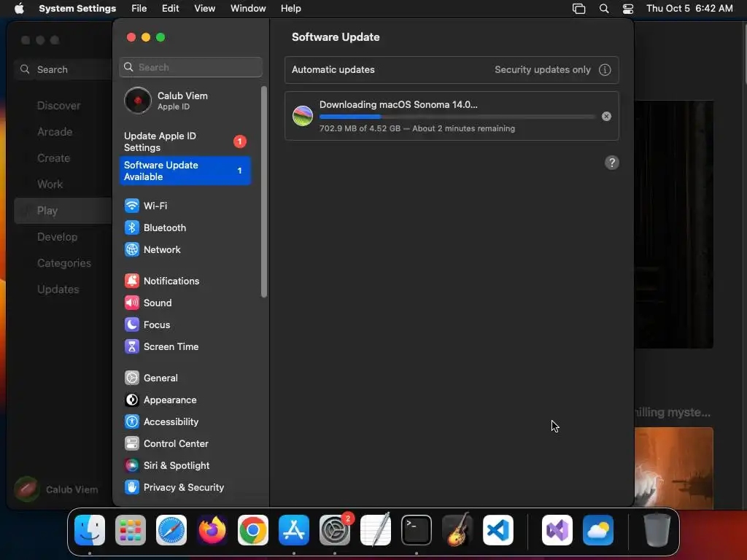Open Notifications settings

[185, 281]
